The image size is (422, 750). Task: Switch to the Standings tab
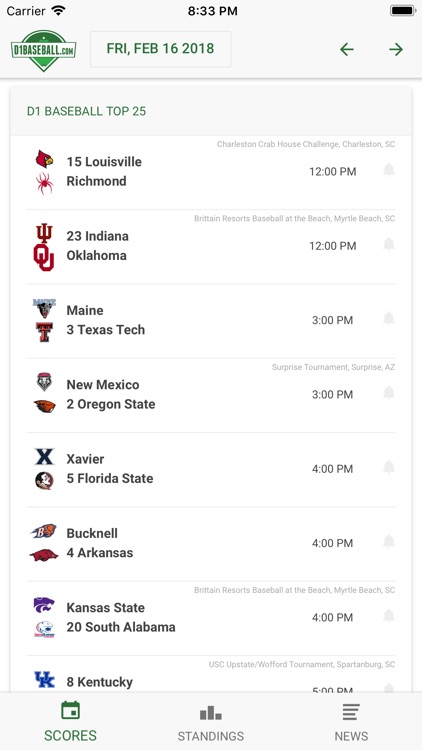(x=211, y=722)
